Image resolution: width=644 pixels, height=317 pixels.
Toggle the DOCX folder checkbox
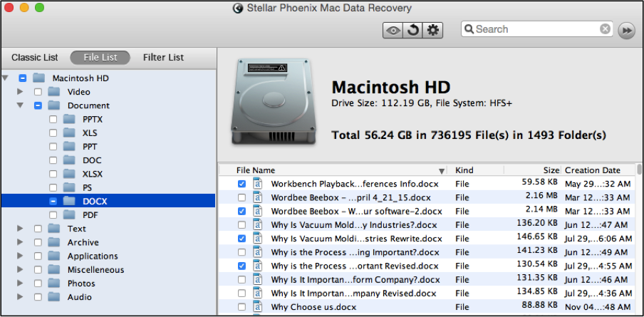[x=53, y=201]
